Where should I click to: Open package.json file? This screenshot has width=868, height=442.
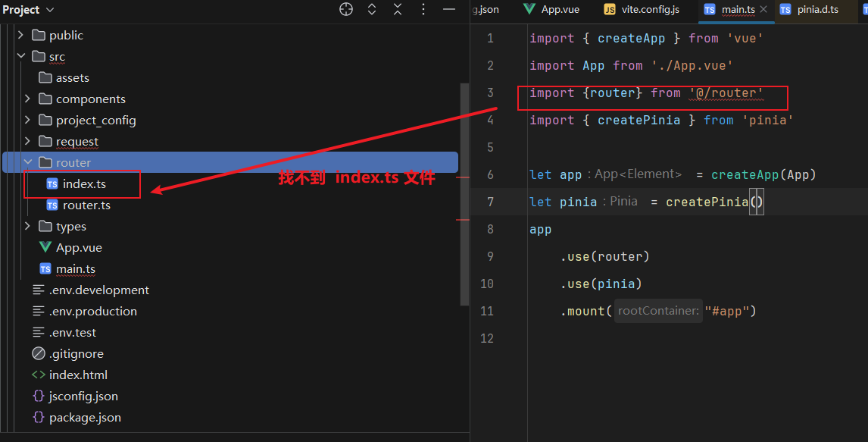[x=86, y=418]
